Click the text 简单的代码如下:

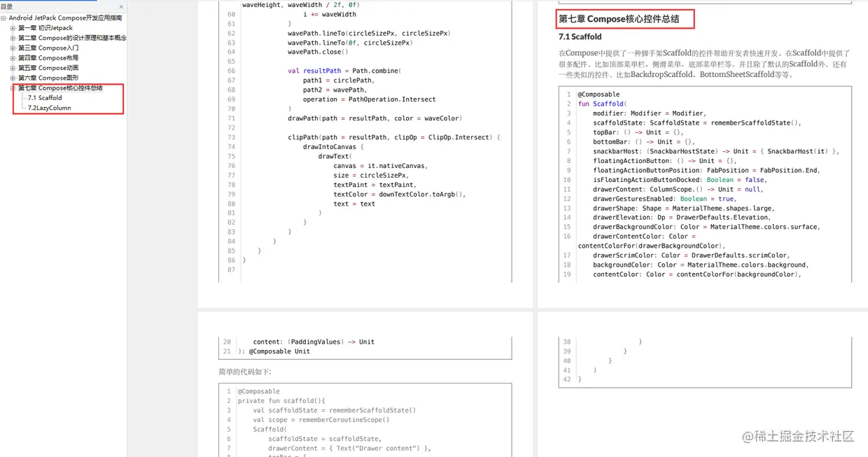[245, 372]
